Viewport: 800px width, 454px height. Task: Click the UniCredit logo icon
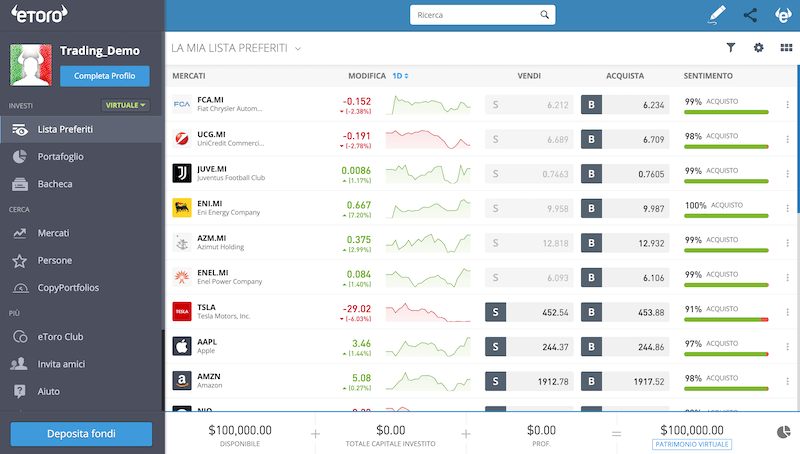click(182, 139)
